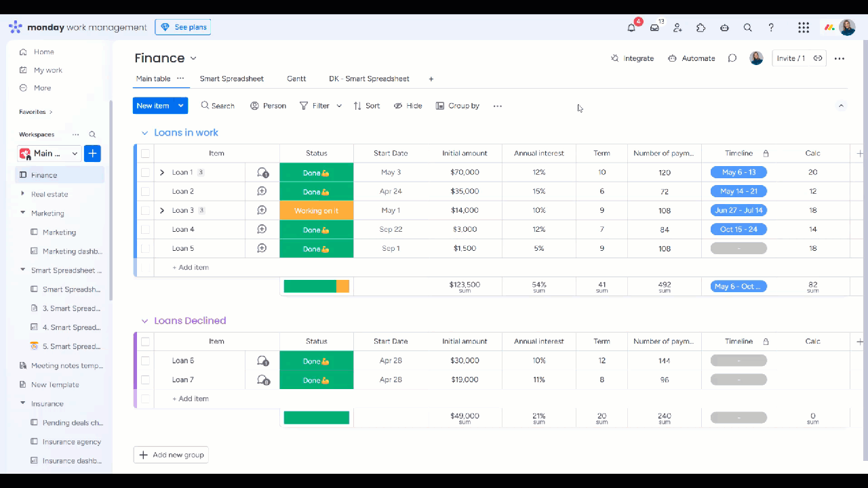This screenshot has width=868, height=488.
Task: Click the workspace add plus button
Action: [93, 153]
